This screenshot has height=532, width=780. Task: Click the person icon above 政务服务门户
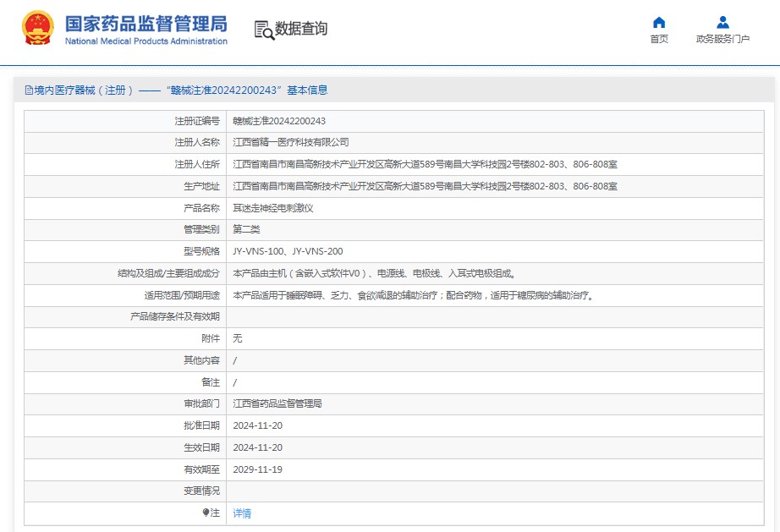click(722, 22)
